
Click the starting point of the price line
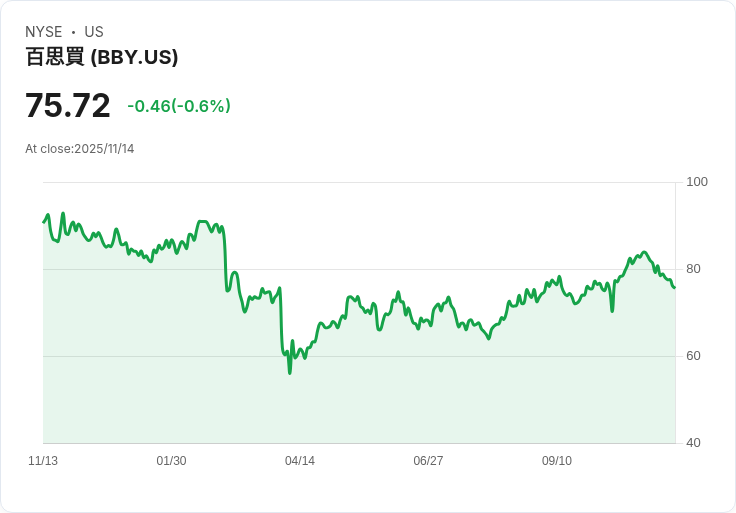pos(44,222)
